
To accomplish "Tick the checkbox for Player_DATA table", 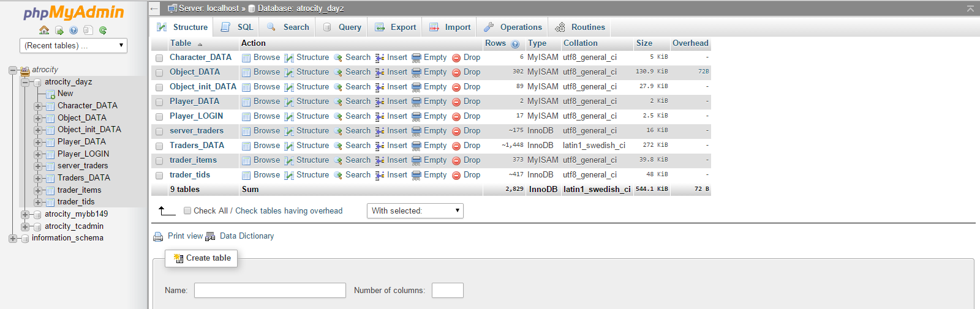I will coord(159,102).
